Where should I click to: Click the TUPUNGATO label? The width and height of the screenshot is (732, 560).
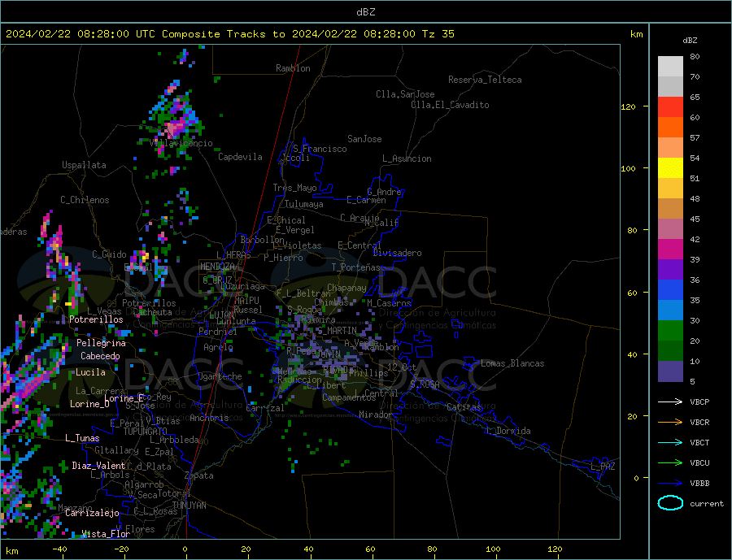pos(145,432)
